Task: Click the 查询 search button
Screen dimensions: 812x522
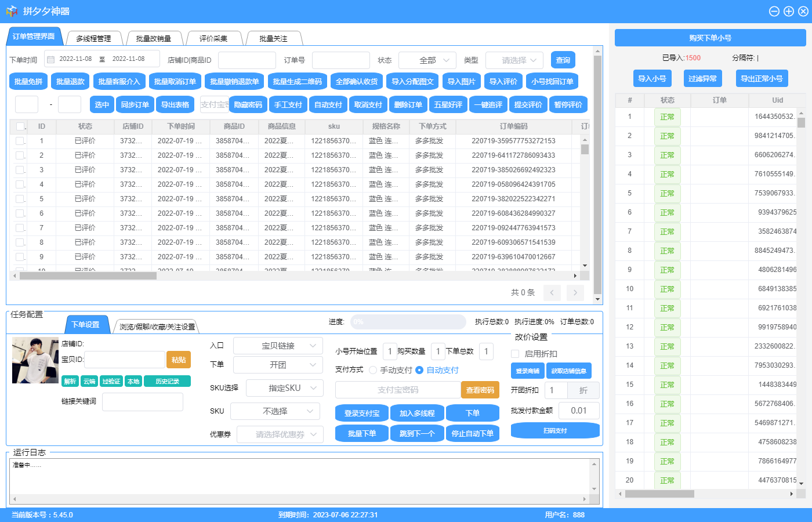Action: coord(563,60)
